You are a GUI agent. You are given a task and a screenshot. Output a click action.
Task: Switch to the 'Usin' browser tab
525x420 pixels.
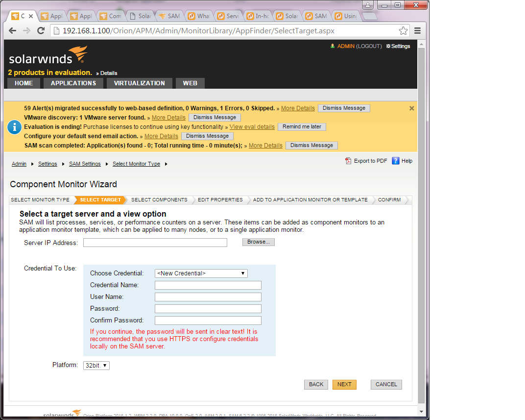[x=347, y=16]
